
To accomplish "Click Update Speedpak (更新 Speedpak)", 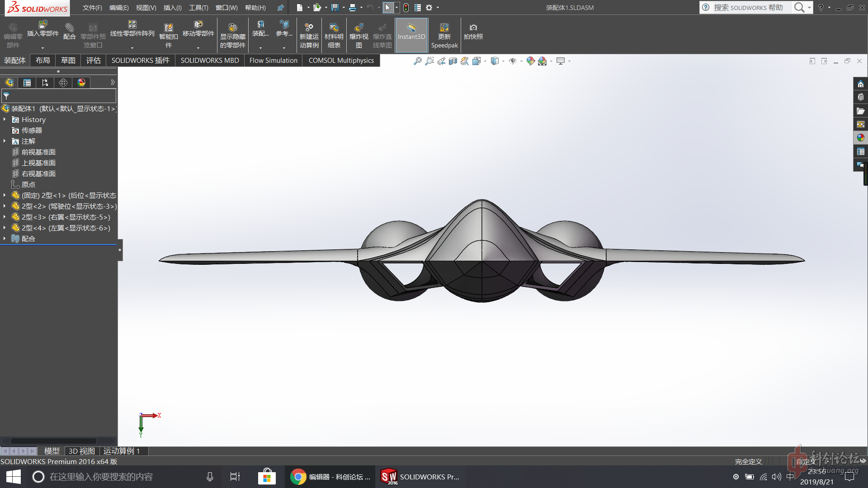I will 444,35.
